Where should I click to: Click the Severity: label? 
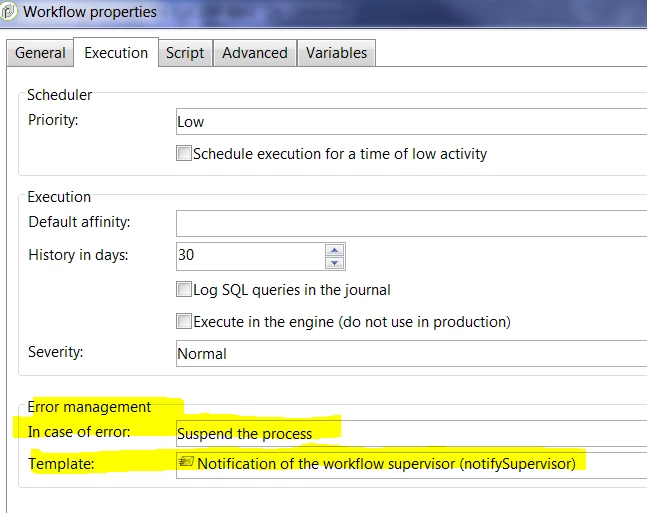(55, 352)
